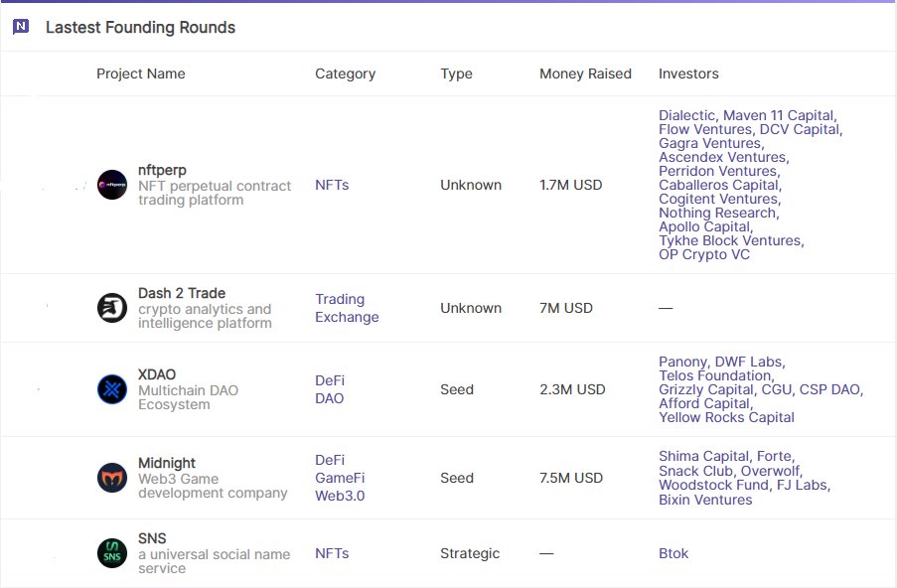Viewport: 897px width, 588px height.
Task: Open Perridon Ventures investor link
Action: (718, 171)
